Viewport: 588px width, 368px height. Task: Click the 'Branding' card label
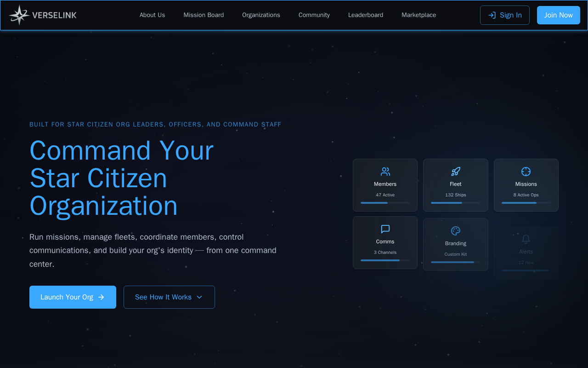point(456,243)
